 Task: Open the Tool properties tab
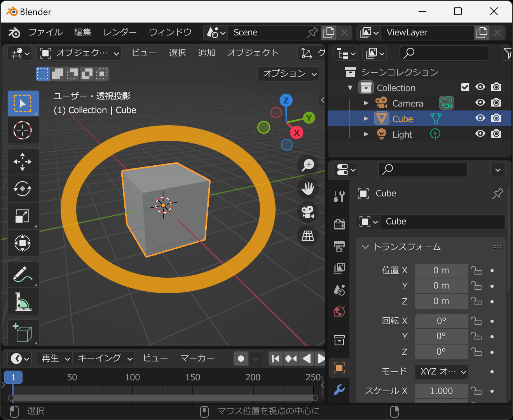pyautogui.click(x=339, y=196)
